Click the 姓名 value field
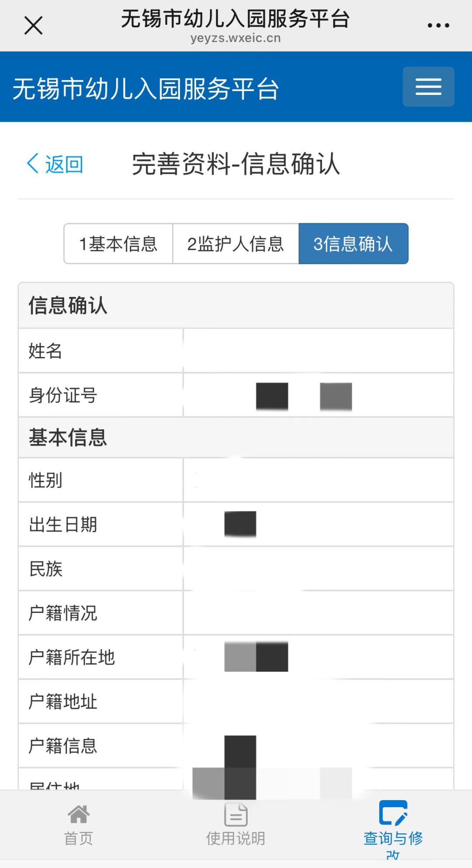Screen dimensions: 472x868 tap(318, 351)
